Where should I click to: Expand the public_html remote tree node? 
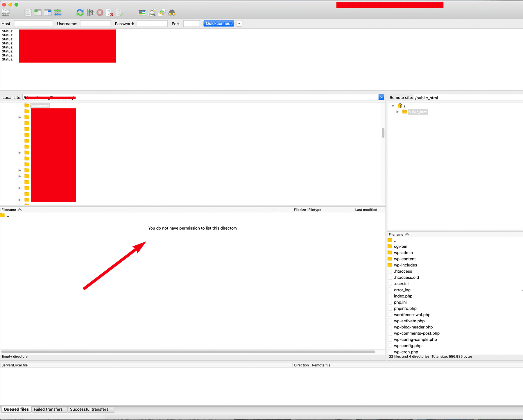[x=397, y=112]
